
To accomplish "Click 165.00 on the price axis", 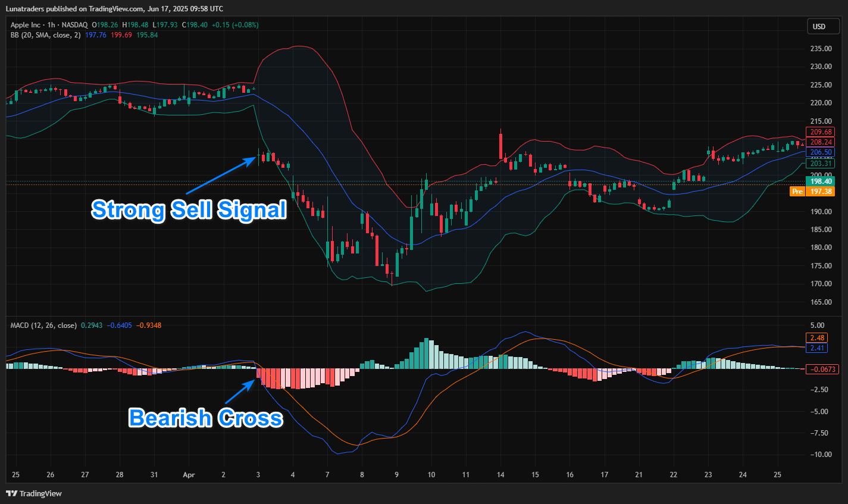I will tap(821, 302).
